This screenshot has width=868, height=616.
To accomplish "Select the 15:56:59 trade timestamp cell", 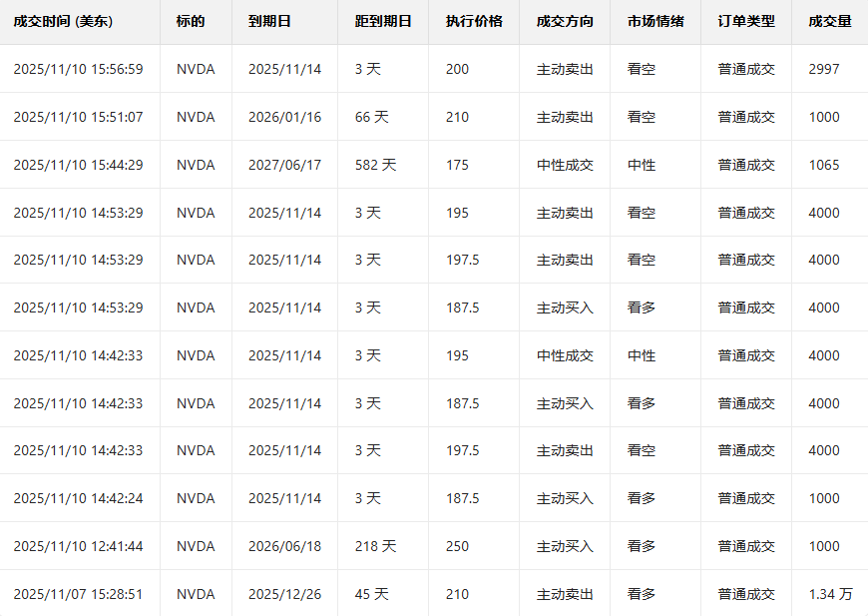I will click(x=78, y=69).
